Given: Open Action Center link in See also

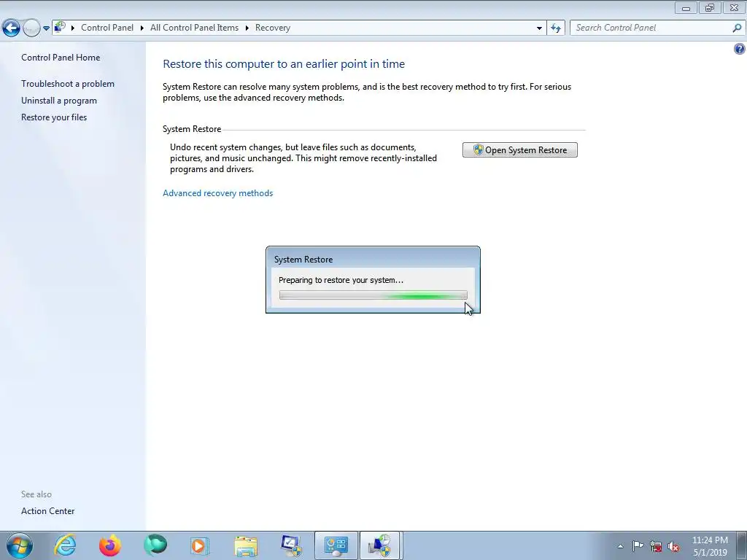Looking at the screenshot, I should coord(47,511).
